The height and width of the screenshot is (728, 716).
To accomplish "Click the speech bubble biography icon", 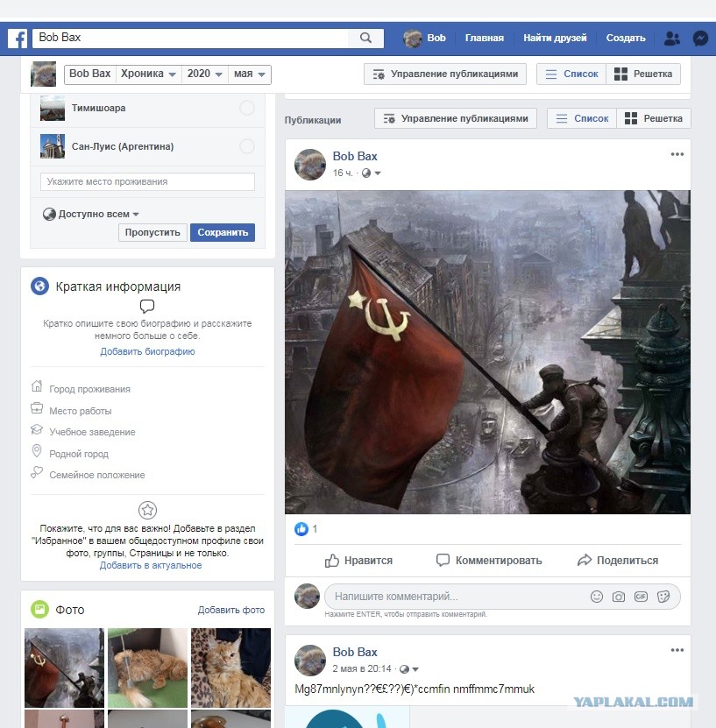I will (147, 306).
